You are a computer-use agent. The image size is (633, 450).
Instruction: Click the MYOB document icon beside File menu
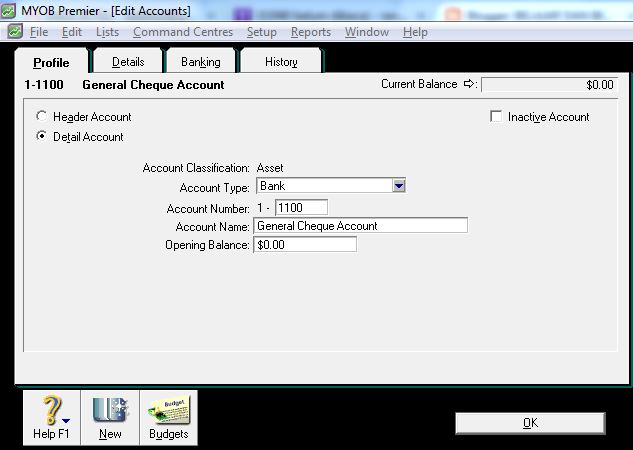[x=15, y=31]
